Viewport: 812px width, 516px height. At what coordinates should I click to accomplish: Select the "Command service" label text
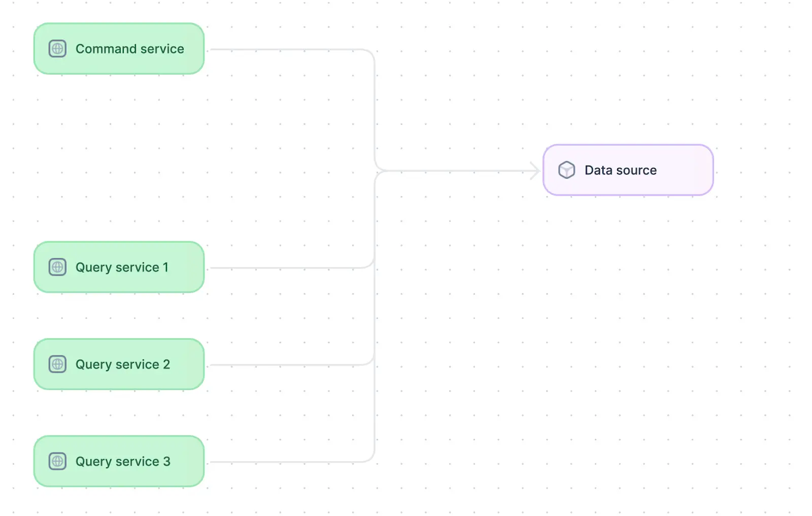point(129,49)
